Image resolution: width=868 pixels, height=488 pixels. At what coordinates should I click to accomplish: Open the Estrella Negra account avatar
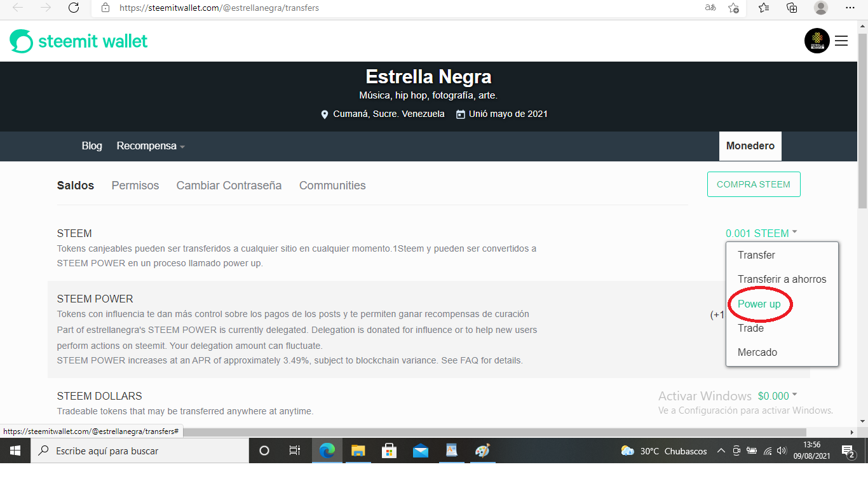(817, 41)
